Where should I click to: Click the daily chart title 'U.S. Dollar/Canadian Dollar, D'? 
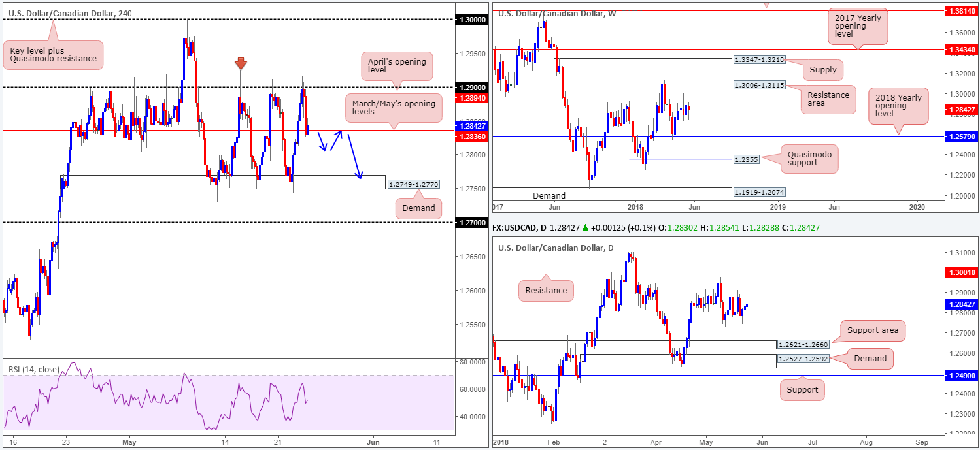(556, 248)
